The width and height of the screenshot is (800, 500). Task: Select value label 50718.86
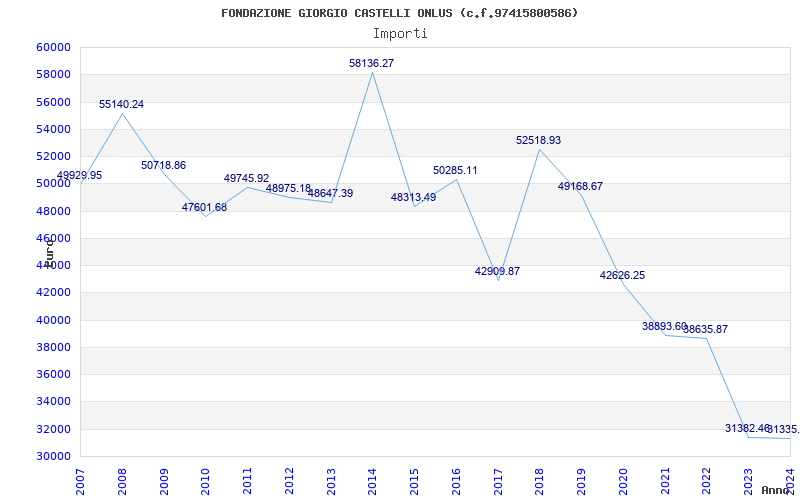point(163,165)
